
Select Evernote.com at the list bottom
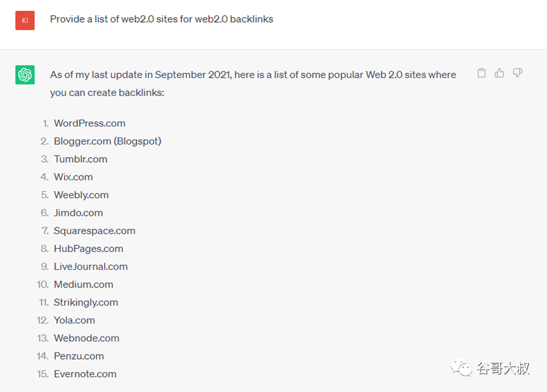(x=85, y=374)
